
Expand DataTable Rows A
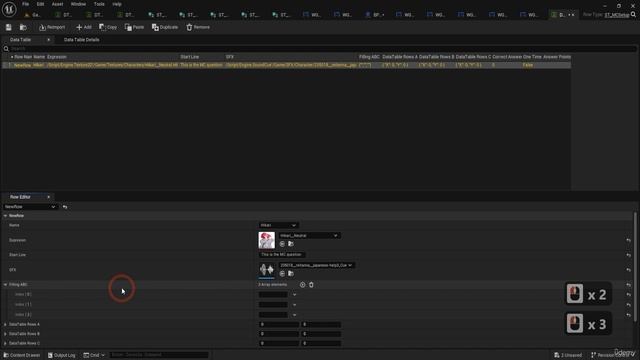click(6, 324)
